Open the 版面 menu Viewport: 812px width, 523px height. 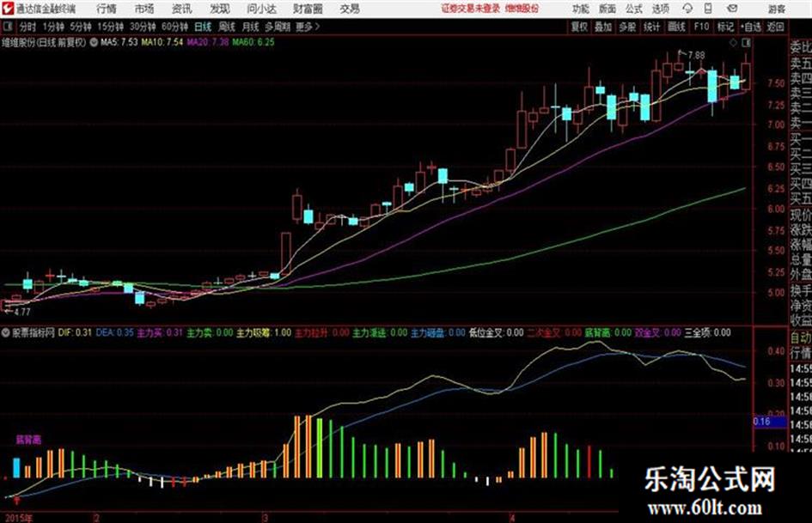607,9
